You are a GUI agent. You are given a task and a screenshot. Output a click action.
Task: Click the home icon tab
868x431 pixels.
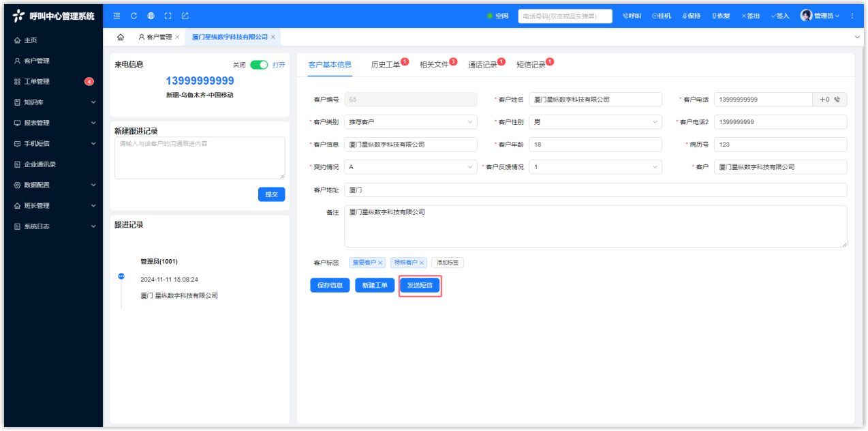pos(121,37)
